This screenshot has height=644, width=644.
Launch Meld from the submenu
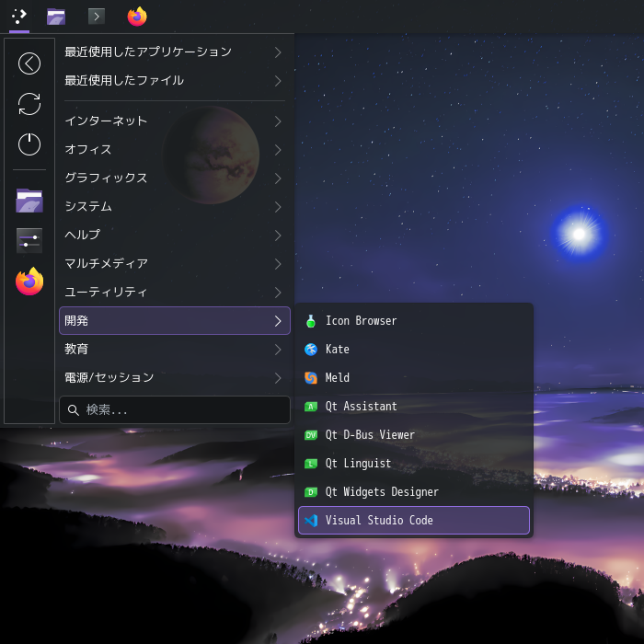414,377
